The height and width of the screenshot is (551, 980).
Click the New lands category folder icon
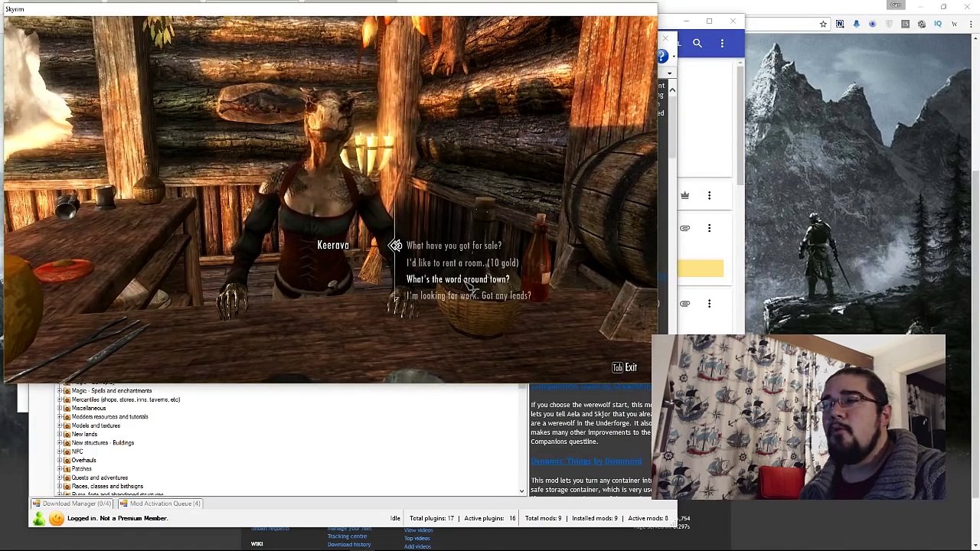[x=67, y=434]
